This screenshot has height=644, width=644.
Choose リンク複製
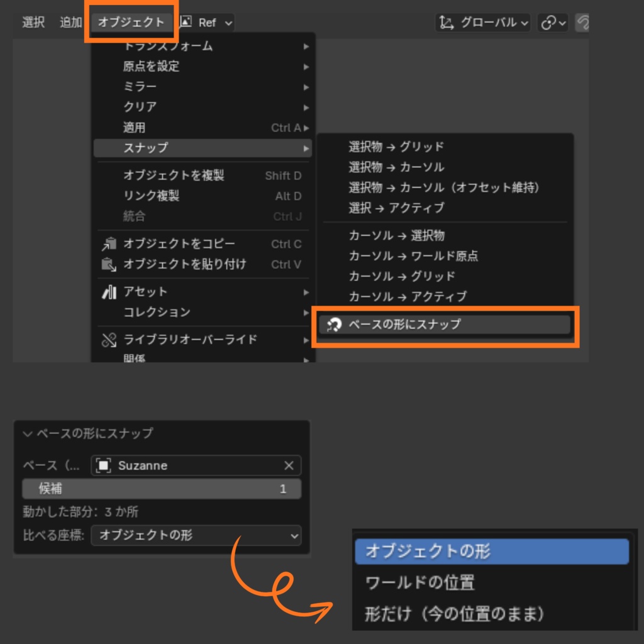coord(203,196)
